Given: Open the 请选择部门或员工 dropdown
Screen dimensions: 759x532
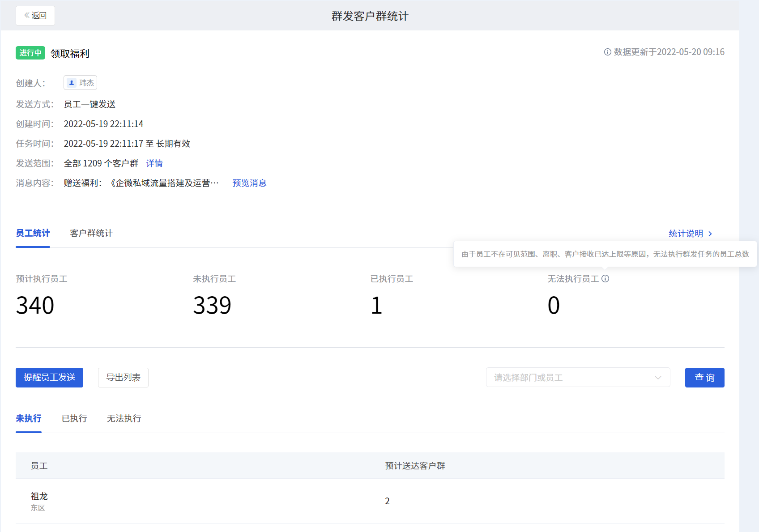Looking at the screenshot, I should point(578,378).
